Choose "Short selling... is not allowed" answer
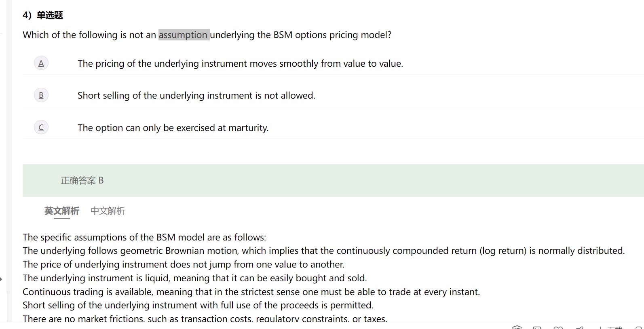 tap(196, 95)
